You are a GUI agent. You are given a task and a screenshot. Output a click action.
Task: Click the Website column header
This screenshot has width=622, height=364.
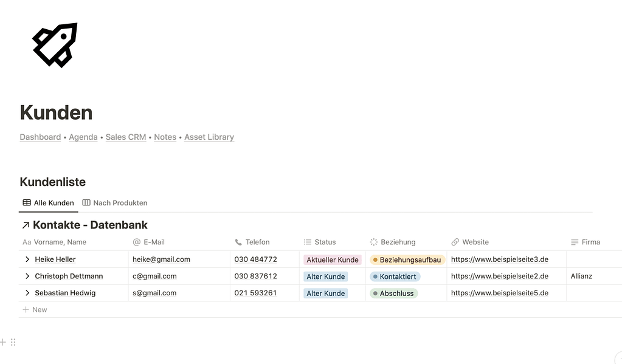[475, 242]
